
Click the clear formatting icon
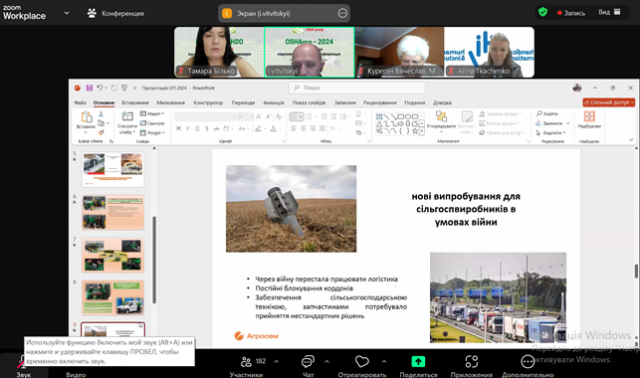click(279, 117)
